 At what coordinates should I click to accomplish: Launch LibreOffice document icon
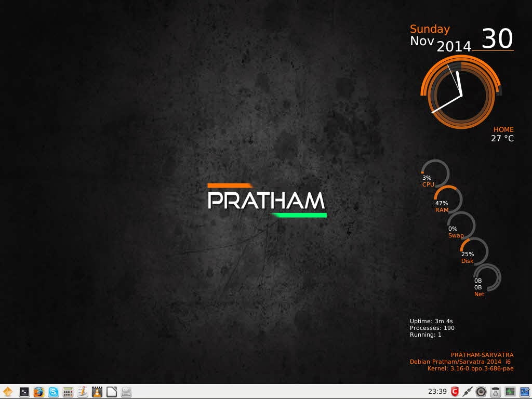[x=112, y=392]
